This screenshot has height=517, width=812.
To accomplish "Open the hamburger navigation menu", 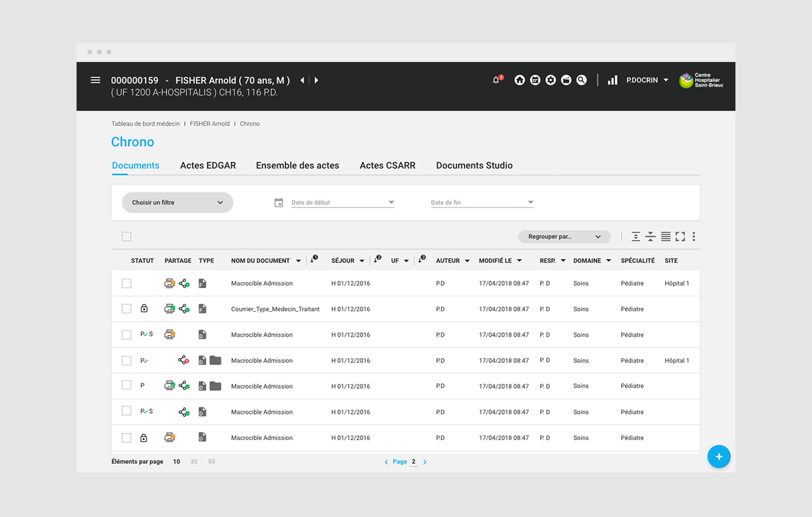I will [x=96, y=80].
